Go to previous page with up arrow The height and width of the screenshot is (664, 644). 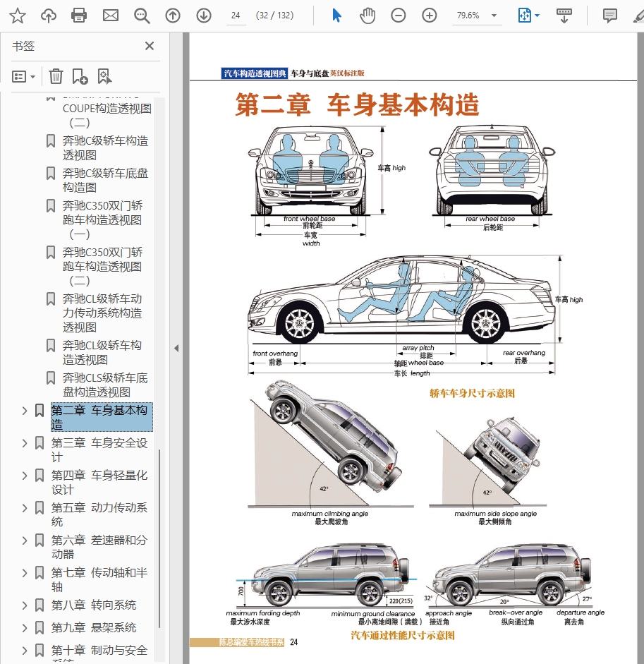click(x=173, y=16)
